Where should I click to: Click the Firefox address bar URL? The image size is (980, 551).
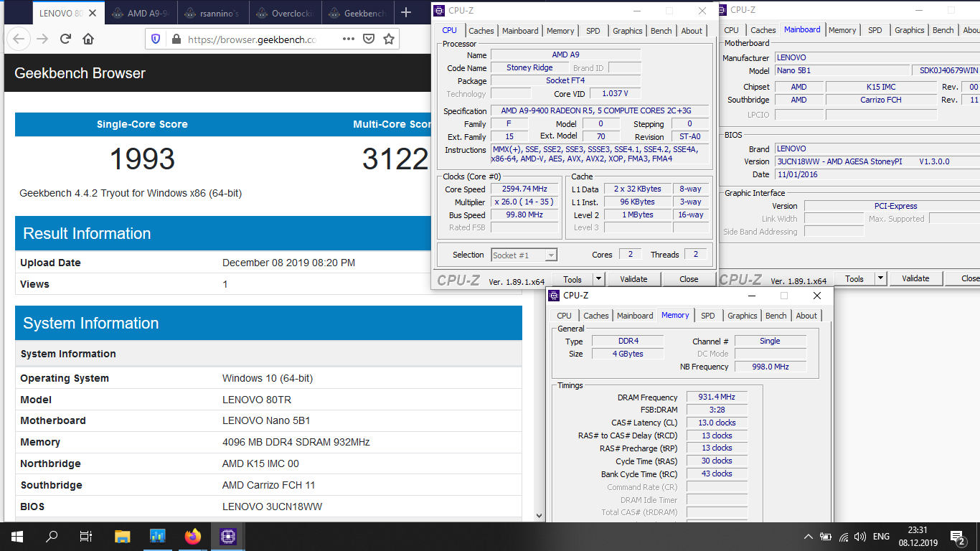tap(252, 39)
